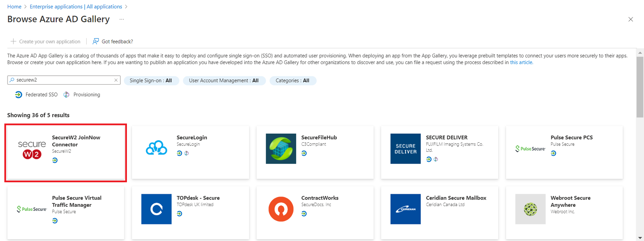Image resolution: width=644 pixels, height=241 pixels.
Task: Clear the securew2 search text
Action: point(116,80)
